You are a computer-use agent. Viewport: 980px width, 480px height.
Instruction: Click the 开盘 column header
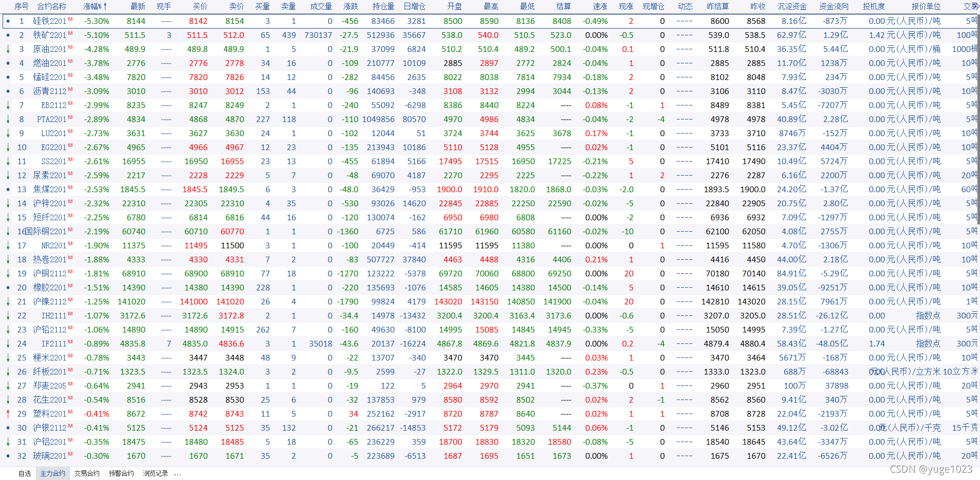tap(454, 6)
